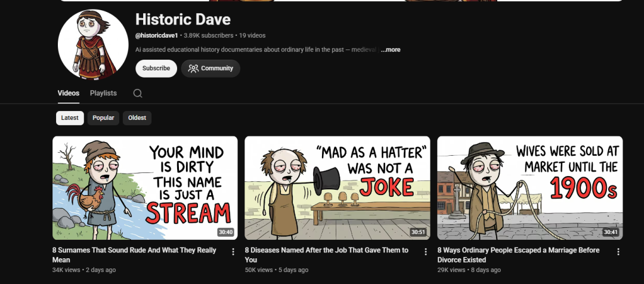Select the Oldest sort chip
644x284 pixels.
point(137,118)
